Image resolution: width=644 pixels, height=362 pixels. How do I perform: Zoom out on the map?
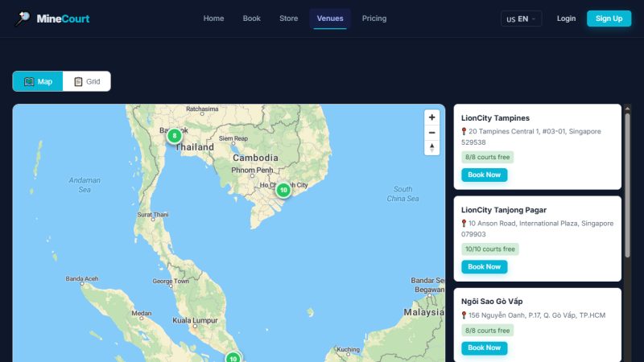tap(431, 133)
